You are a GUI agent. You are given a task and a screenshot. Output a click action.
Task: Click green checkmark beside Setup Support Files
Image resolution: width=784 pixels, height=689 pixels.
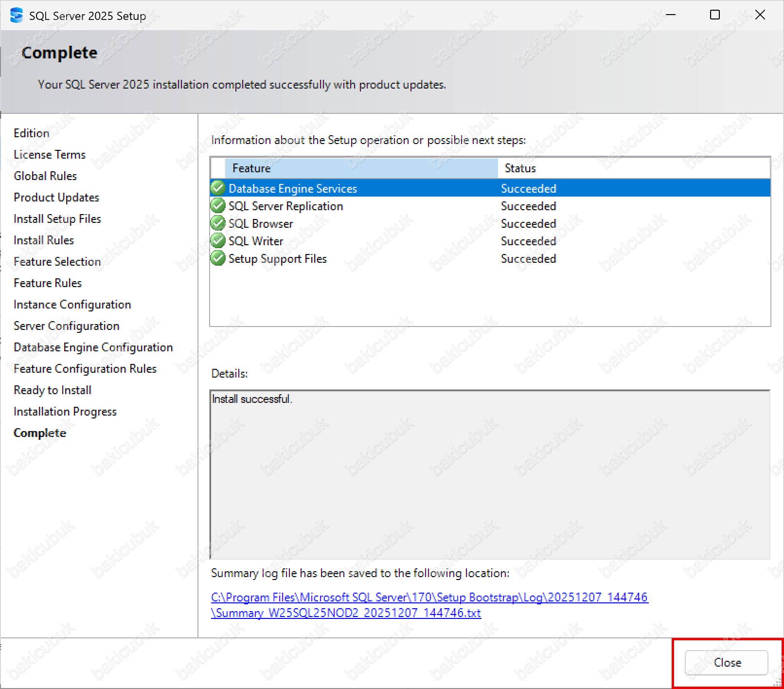(x=218, y=258)
